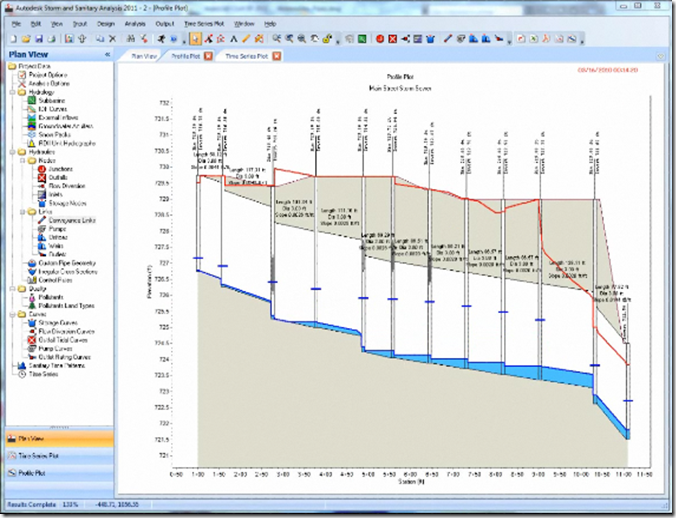The image size is (676, 518).
Task: Close the Profile Plot tab
Action: click(x=208, y=57)
